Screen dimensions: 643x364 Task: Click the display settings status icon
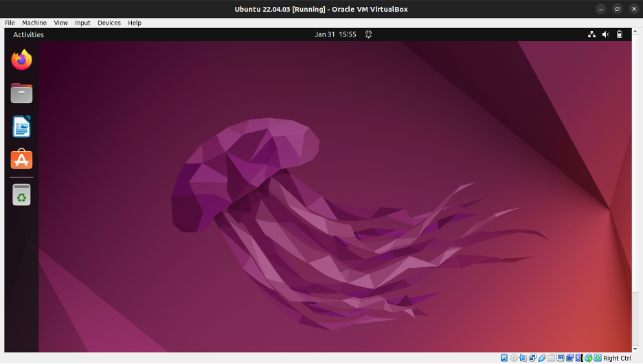(561, 358)
